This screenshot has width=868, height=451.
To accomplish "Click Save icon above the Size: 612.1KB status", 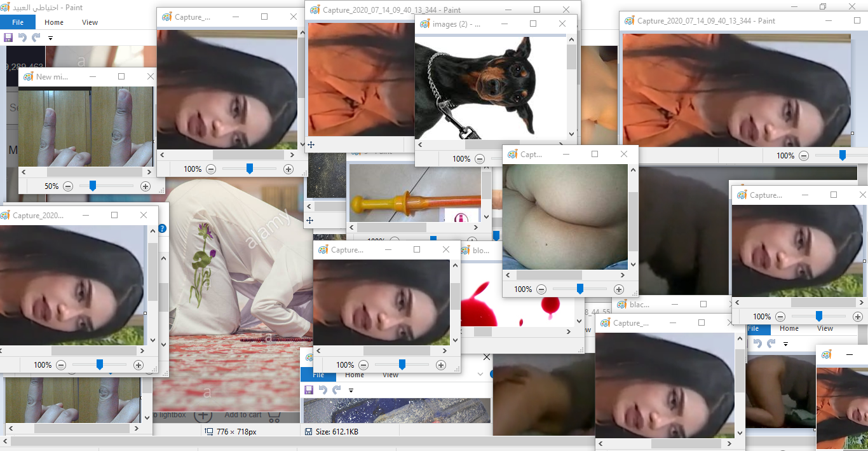I will point(309,389).
